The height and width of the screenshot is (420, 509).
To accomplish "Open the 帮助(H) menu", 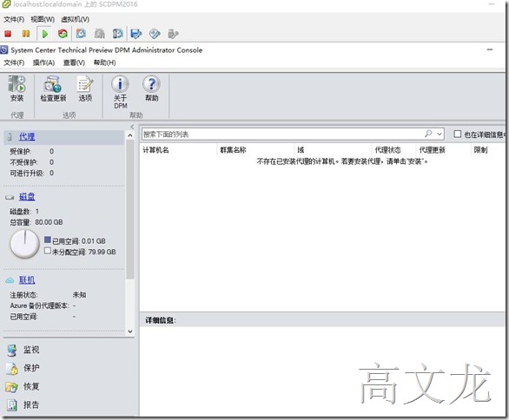I will point(104,62).
